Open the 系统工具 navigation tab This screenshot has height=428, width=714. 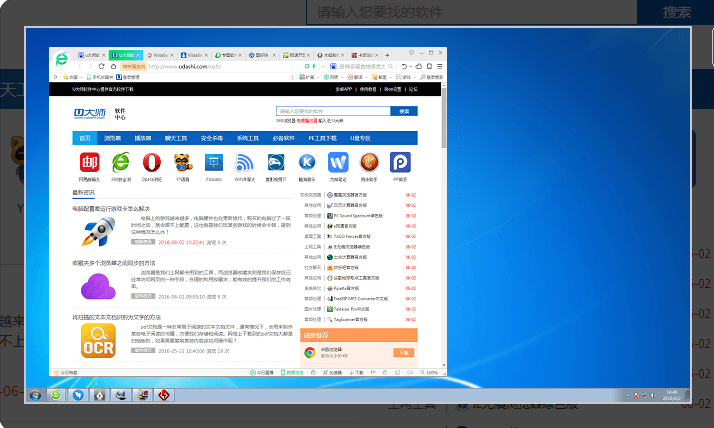pyautogui.click(x=247, y=138)
